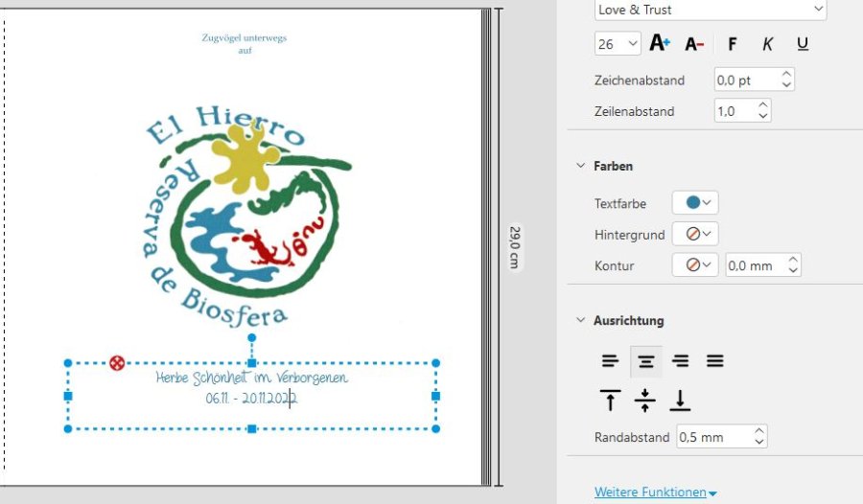
Task: Click the '06.11. - 20.11.2022' date text
Action: pyautogui.click(x=251, y=398)
